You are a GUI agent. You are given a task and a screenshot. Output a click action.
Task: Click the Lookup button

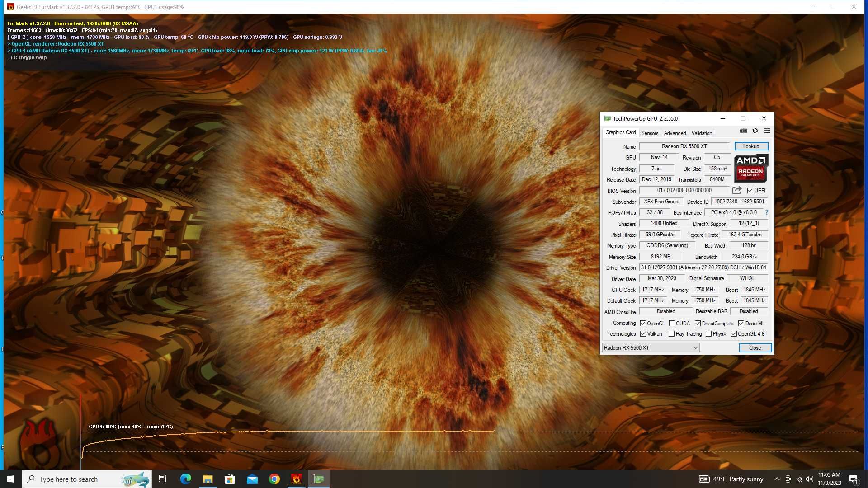click(x=751, y=146)
